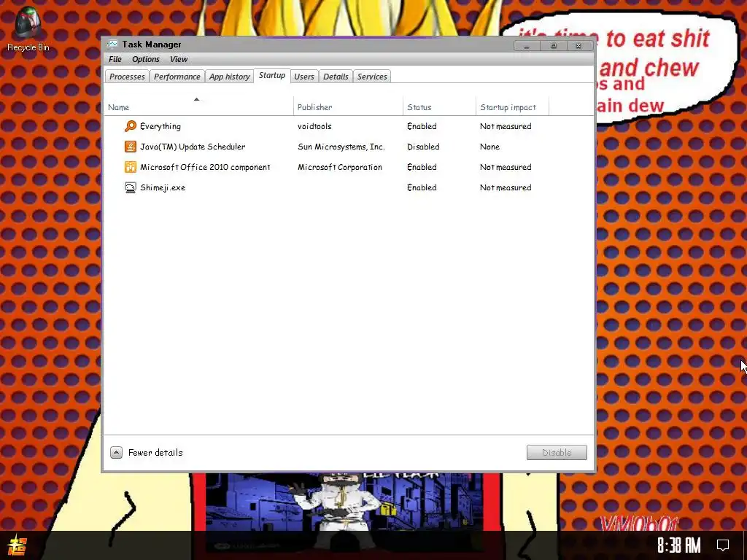This screenshot has width=747, height=560.
Task: Sort by the Name column header
Action: click(x=198, y=106)
